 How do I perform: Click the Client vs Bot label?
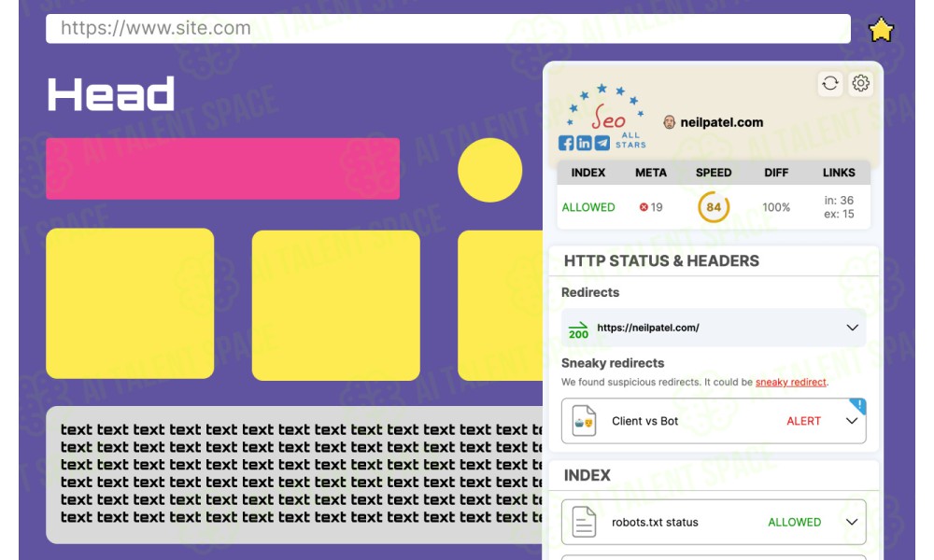[645, 421]
